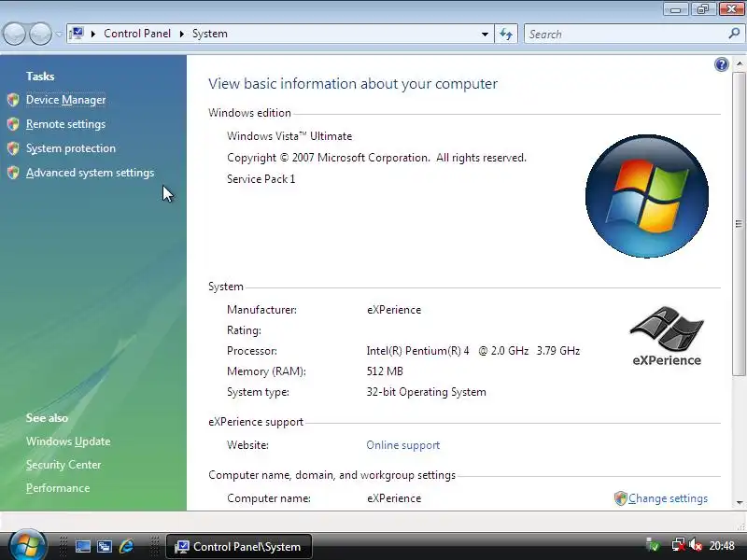Click shield icon beside Remote settings

[x=13, y=124]
